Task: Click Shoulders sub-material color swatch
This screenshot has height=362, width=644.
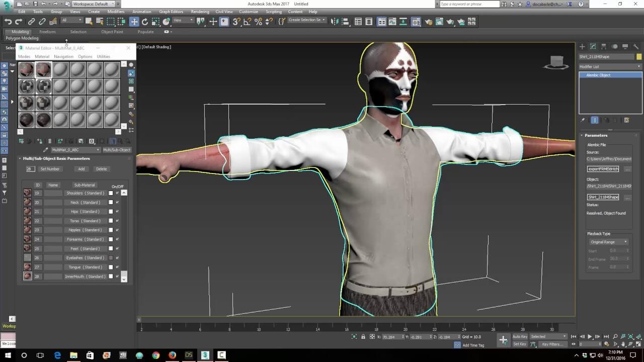Action: coord(111,193)
